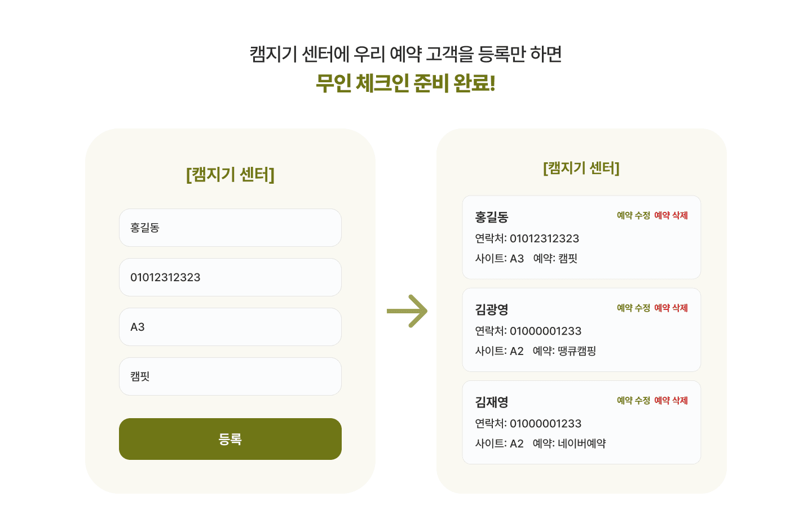Click the green 등록 registration button

pos(230,438)
